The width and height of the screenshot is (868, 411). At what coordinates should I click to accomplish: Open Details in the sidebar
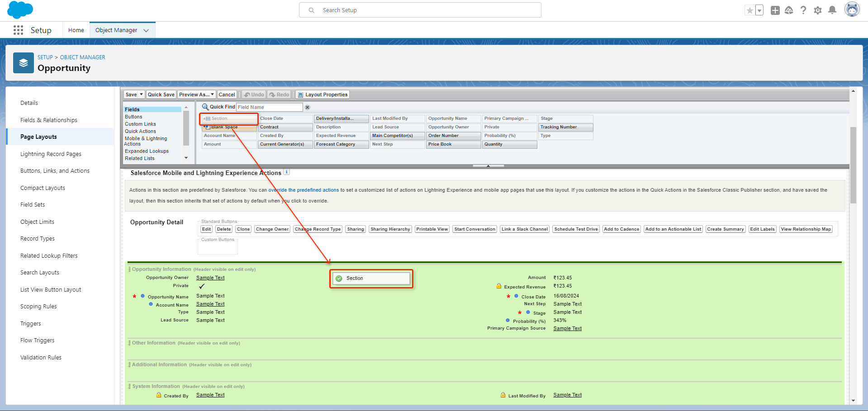[29, 103]
